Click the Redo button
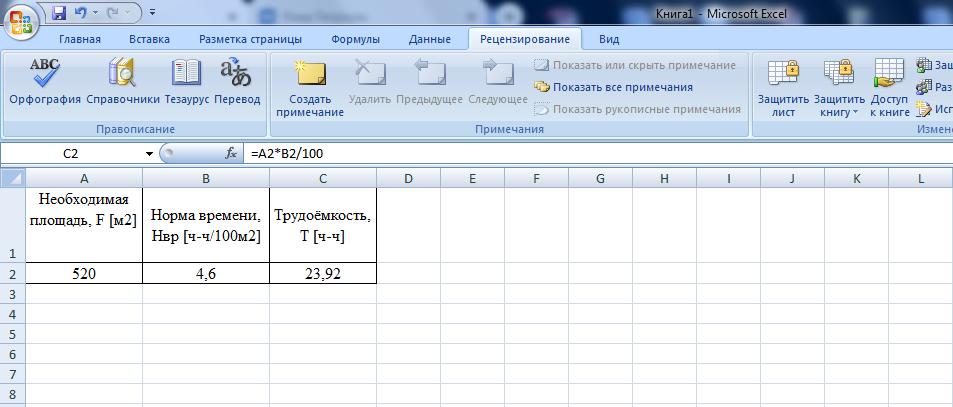 [114, 12]
